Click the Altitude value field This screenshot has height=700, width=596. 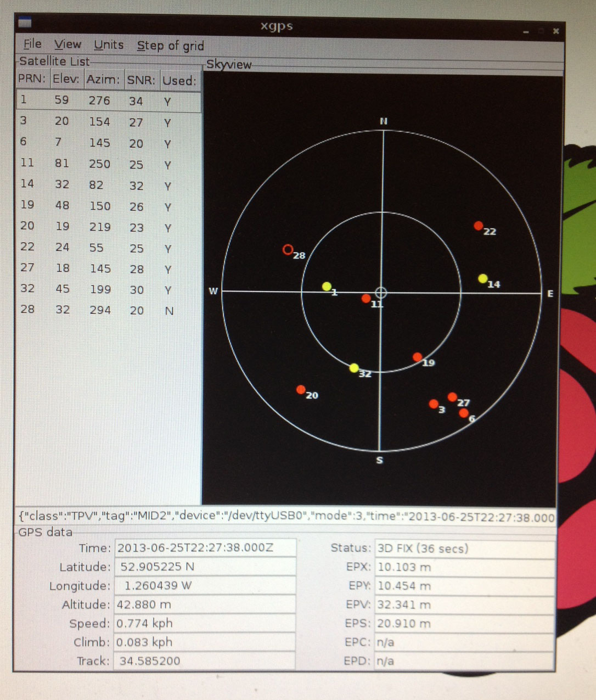click(205, 605)
